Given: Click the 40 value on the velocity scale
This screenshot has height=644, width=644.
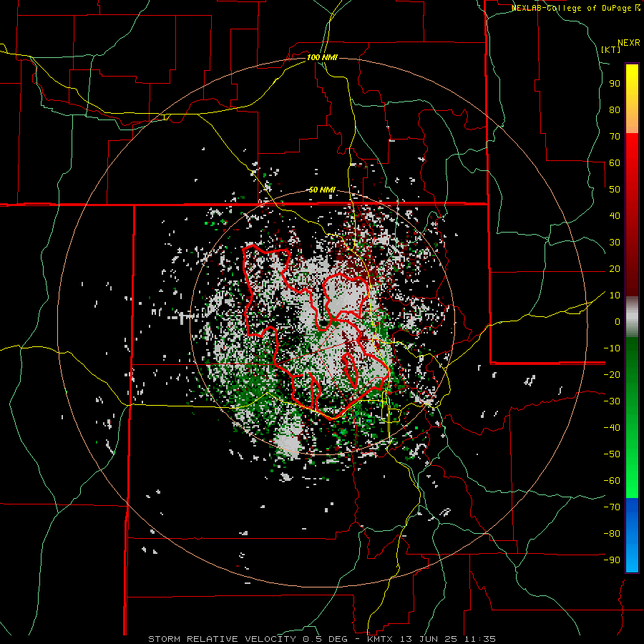Looking at the screenshot, I should [615, 215].
